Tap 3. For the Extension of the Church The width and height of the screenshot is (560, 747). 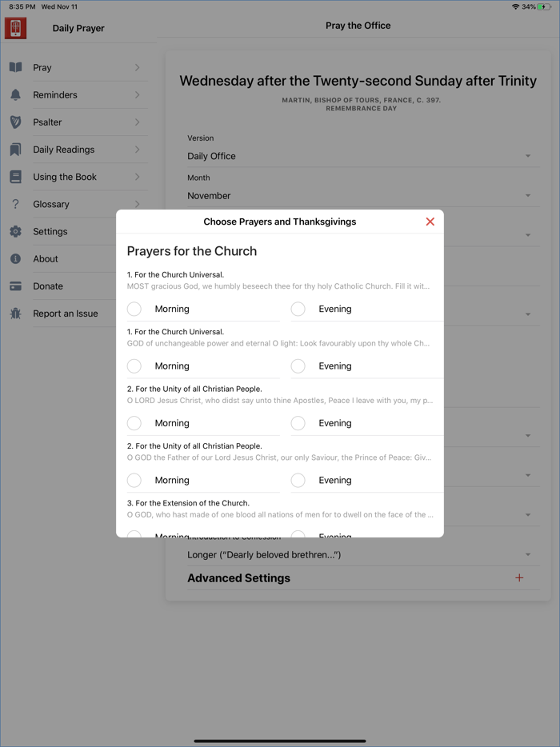(188, 503)
